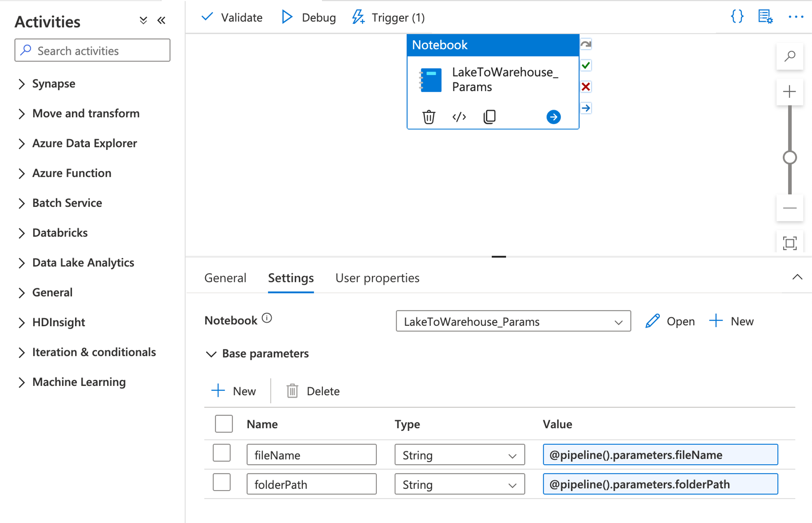Toggle the select-all parameters checkbox
Screen dimensions: 812x523
(x=224, y=424)
